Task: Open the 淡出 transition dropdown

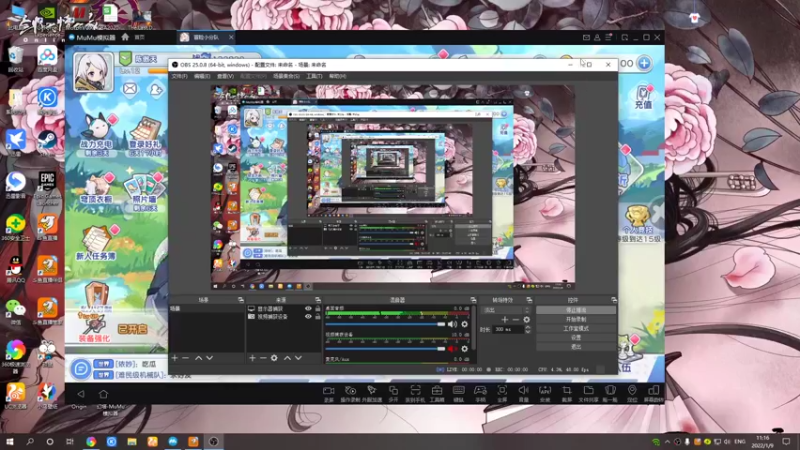Action: click(x=506, y=310)
